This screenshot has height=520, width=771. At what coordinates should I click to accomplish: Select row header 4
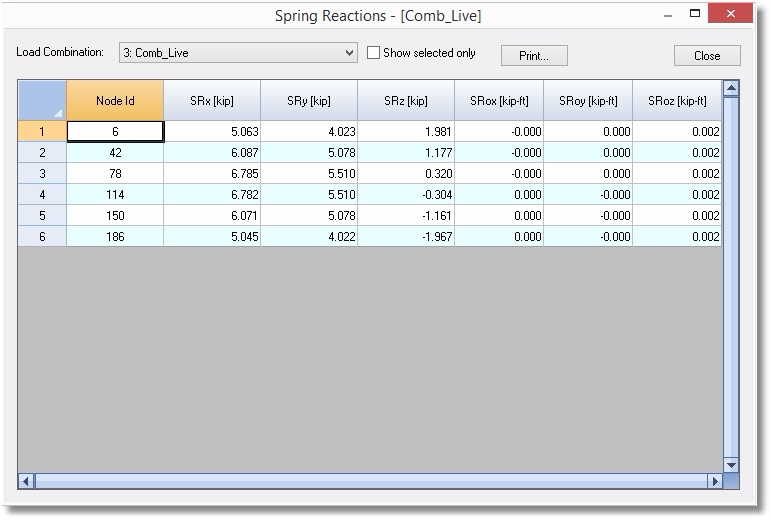tap(42, 195)
